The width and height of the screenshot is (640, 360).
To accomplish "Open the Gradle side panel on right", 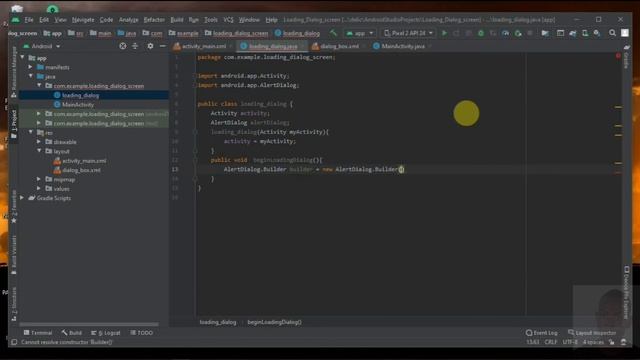I will 627,57.
